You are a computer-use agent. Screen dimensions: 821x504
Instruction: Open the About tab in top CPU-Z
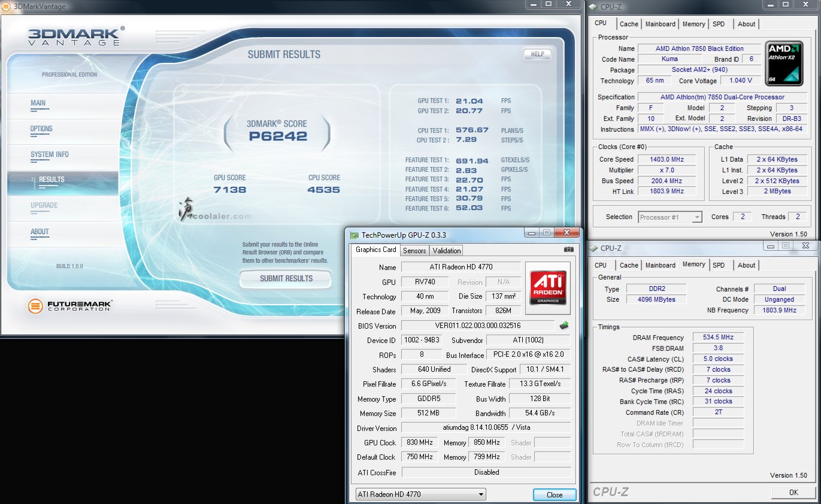point(747,24)
